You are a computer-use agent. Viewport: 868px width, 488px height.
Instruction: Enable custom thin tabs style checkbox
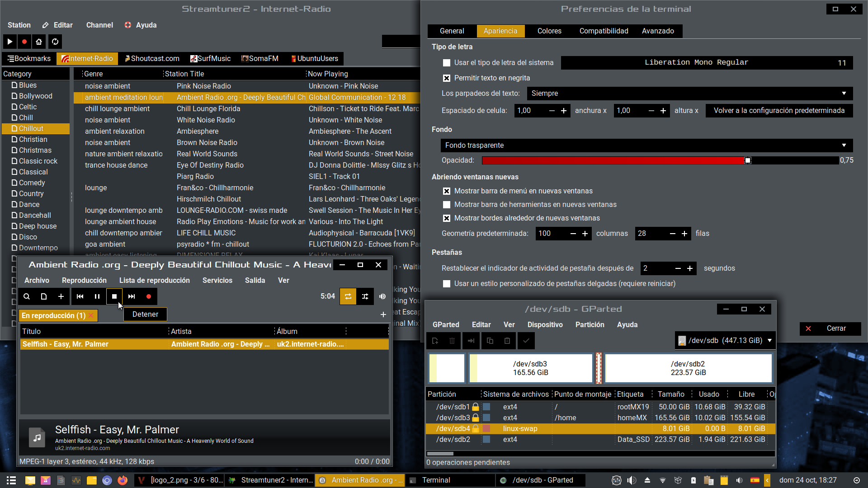coord(447,284)
